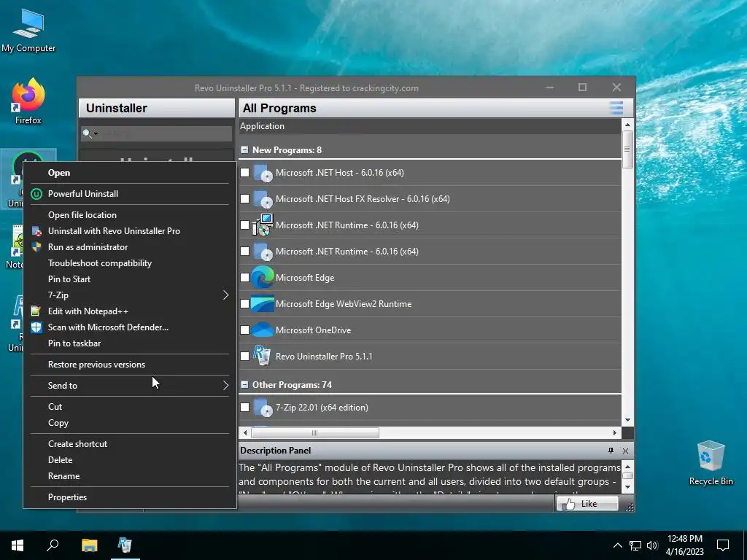Click the Uninstaller search field
Viewport: 747px width, 560px height.
tap(156, 134)
